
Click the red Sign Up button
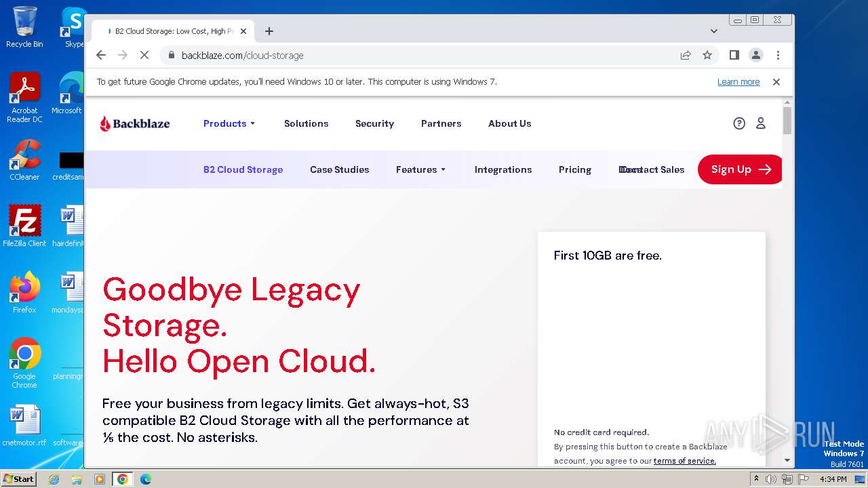(740, 169)
